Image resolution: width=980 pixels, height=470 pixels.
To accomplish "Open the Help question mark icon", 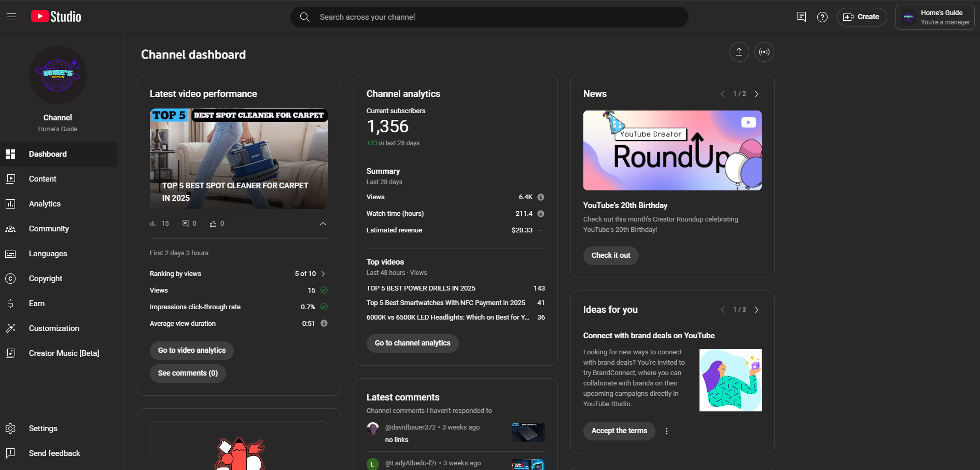I will [x=822, y=17].
